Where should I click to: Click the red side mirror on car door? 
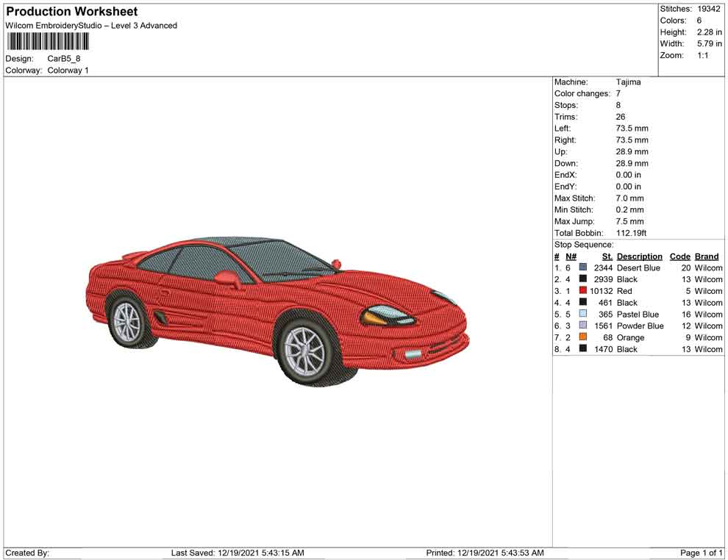click(x=226, y=278)
